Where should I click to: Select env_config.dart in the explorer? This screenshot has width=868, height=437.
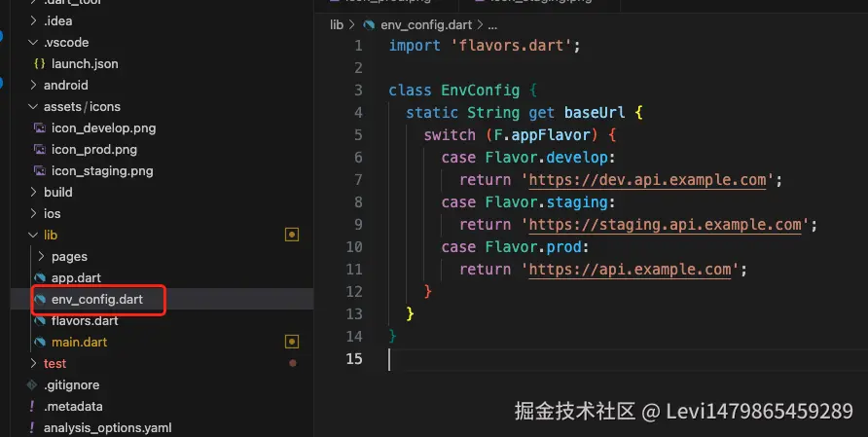click(x=97, y=299)
